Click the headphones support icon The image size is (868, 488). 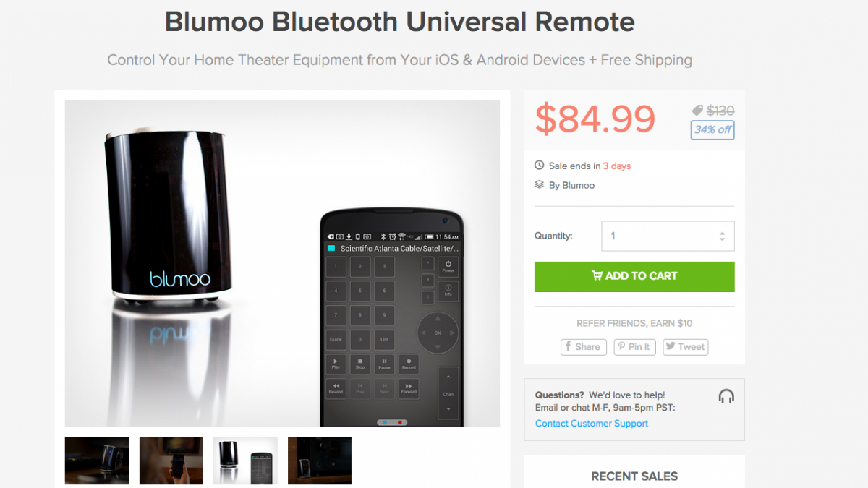726,396
